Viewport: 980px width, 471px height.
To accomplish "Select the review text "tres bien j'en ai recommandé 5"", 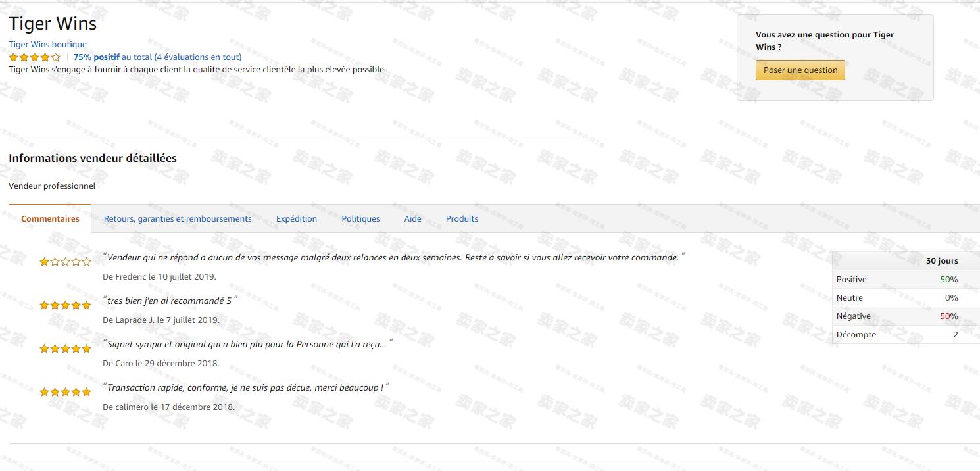I will coord(170,301).
